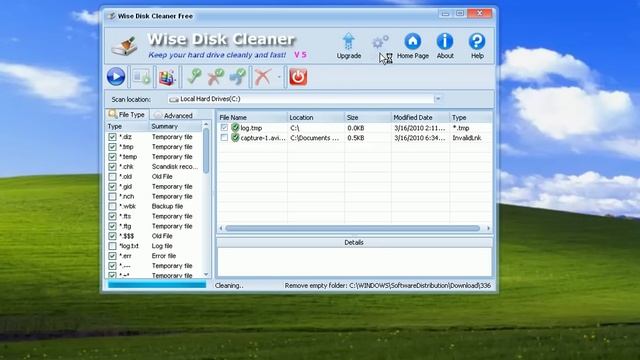Sort by Modified Date column header
The width and height of the screenshot is (640, 360).
[x=420, y=118]
